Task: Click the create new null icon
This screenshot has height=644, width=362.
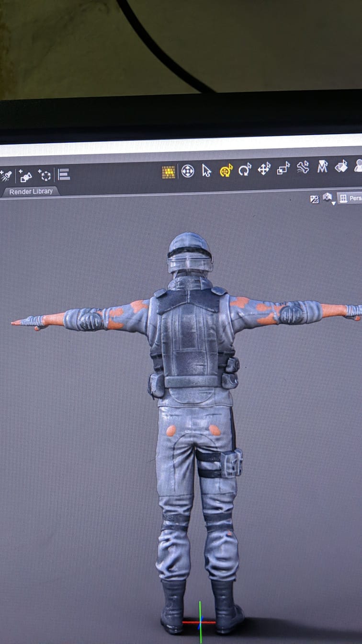Action: tap(45, 175)
